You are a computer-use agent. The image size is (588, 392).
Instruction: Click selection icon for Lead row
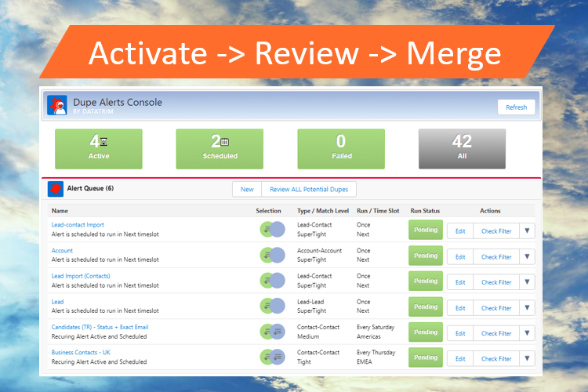click(273, 307)
